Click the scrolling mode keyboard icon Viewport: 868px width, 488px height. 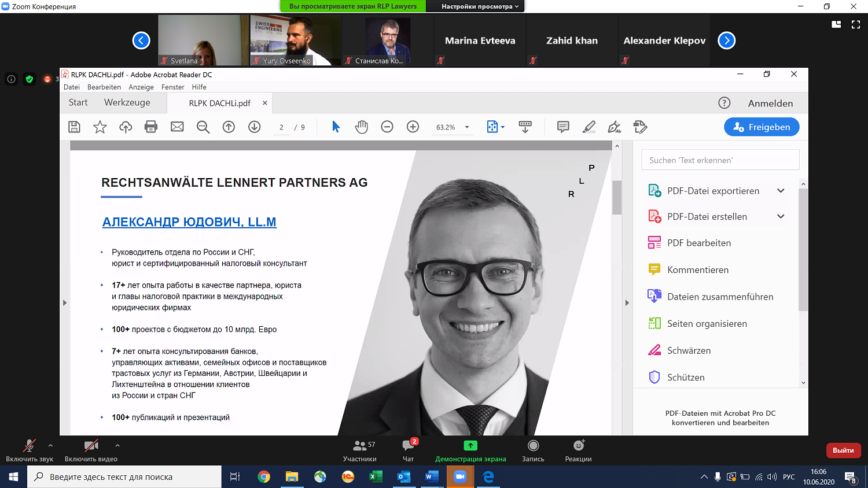click(x=525, y=127)
